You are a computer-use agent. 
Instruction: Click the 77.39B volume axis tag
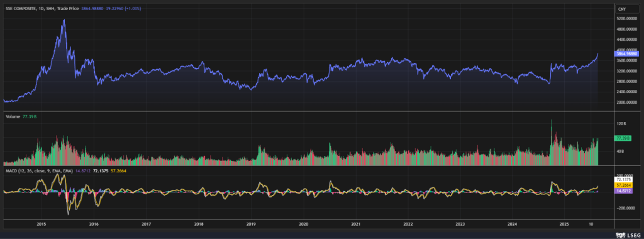622,138
